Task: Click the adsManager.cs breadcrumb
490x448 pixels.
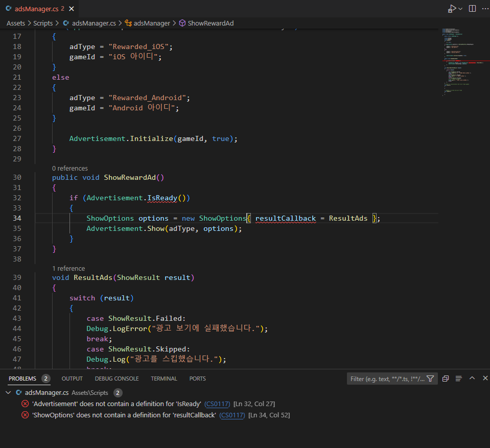Action: (x=94, y=23)
